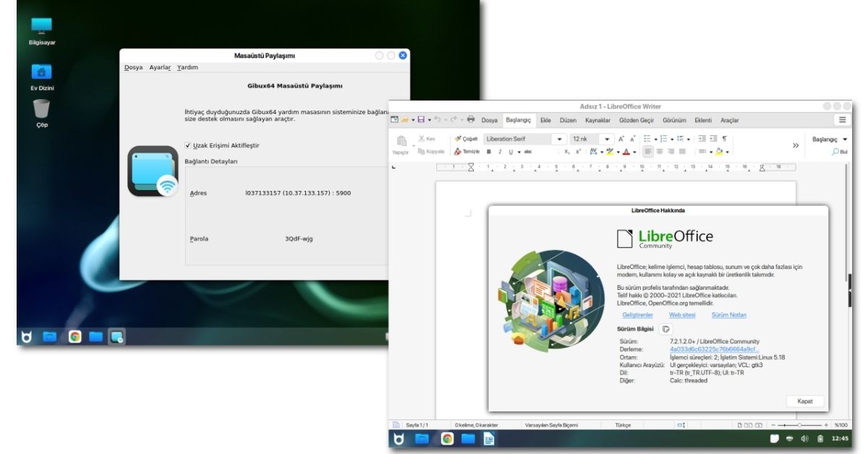Toggle formatting marks (pilcrow) display
This screenshot has height=454, width=868.
(725, 139)
